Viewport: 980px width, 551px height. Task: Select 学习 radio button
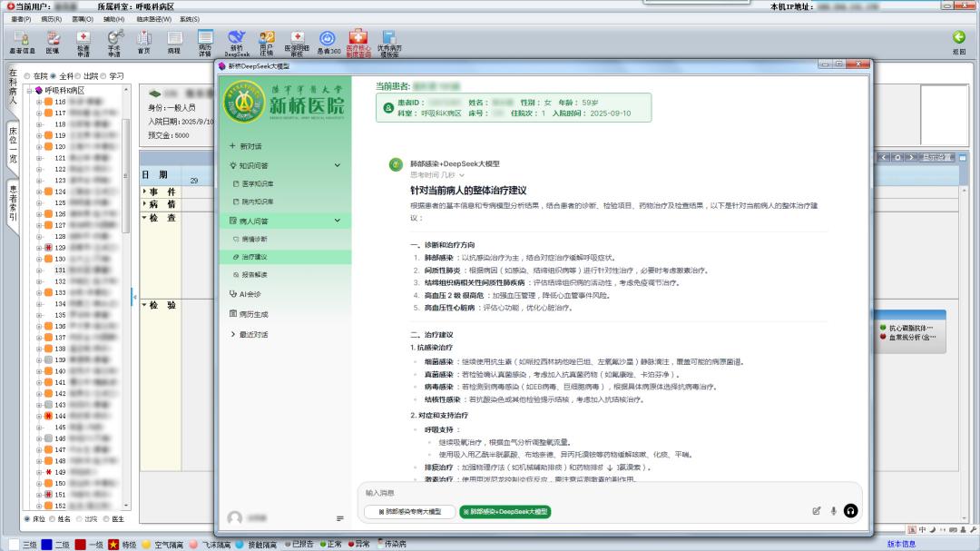pyautogui.click(x=103, y=76)
